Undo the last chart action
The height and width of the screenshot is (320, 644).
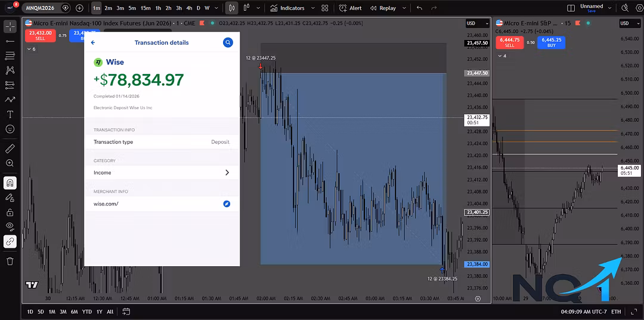(x=419, y=8)
